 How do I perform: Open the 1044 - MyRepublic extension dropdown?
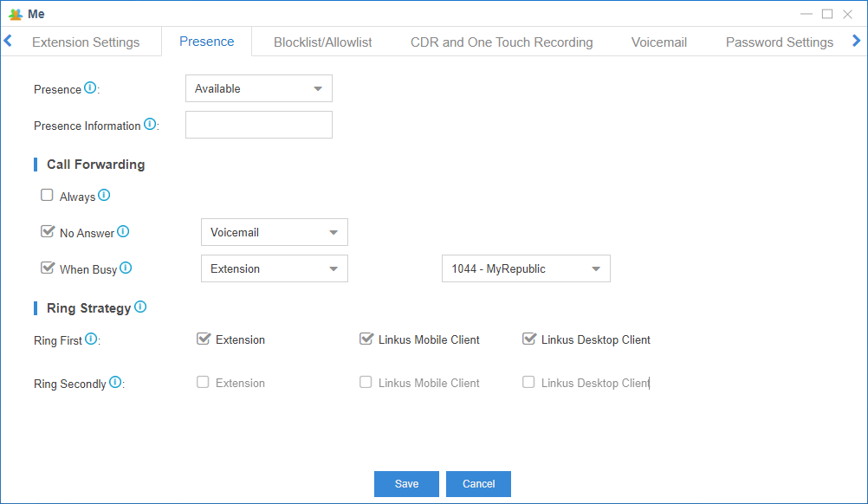click(x=526, y=268)
